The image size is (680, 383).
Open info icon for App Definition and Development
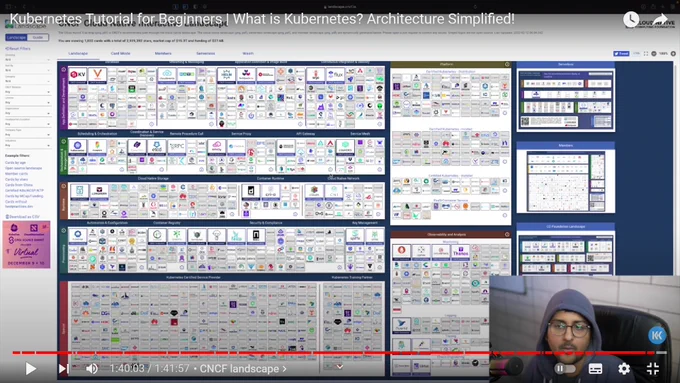(x=63, y=69)
